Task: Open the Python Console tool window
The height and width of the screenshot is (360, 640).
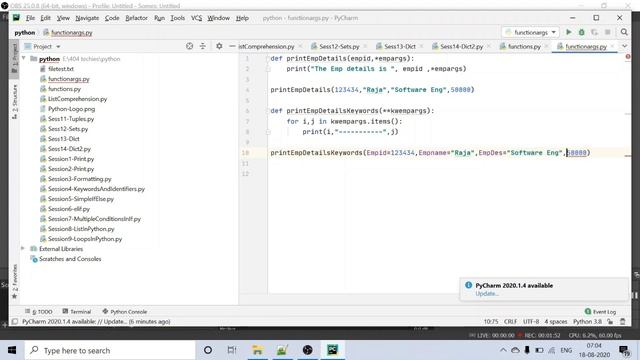Action: pos(124,311)
